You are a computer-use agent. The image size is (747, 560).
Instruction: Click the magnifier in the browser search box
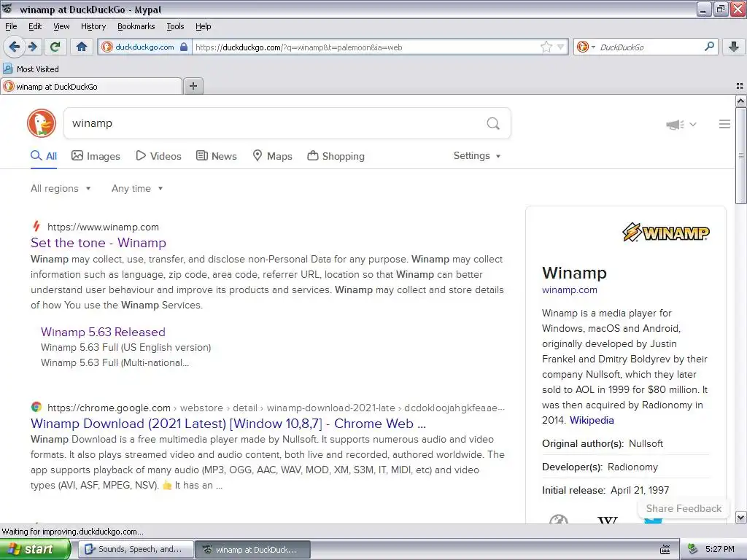pyautogui.click(x=709, y=47)
